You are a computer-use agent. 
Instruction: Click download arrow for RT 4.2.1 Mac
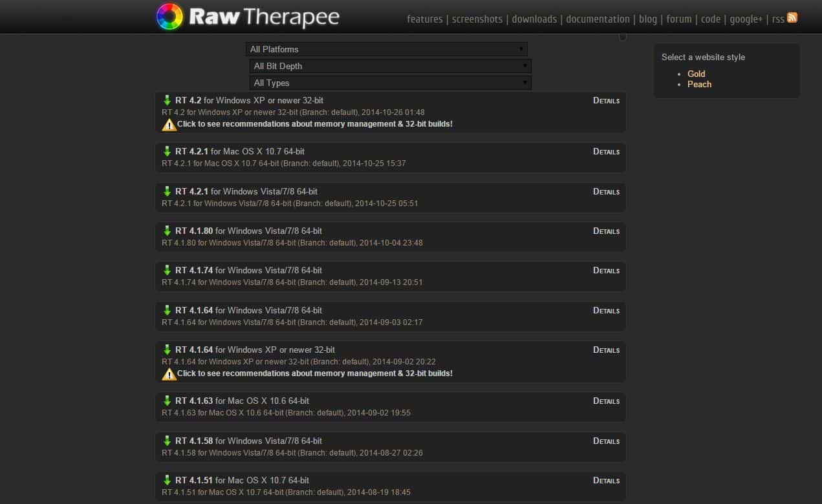pyautogui.click(x=167, y=151)
